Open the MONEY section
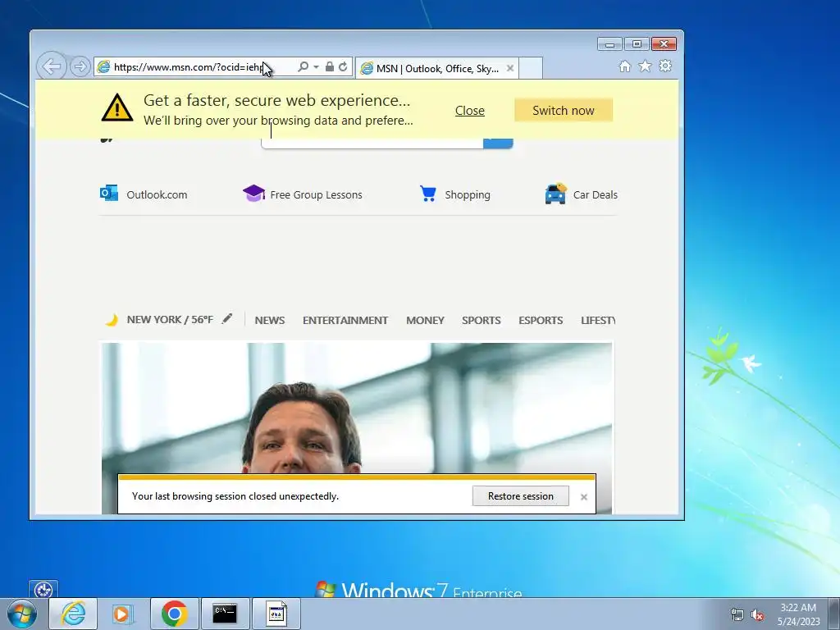The height and width of the screenshot is (630, 840). pyautogui.click(x=425, y=321)
